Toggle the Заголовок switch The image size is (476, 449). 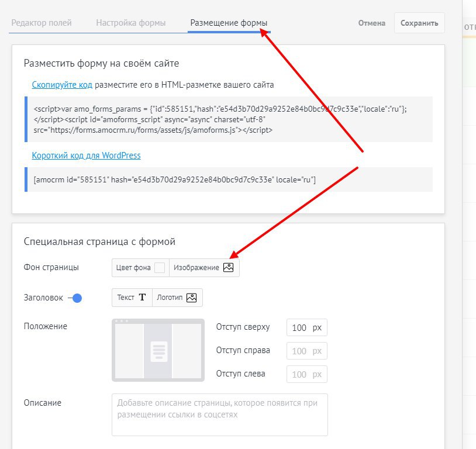(75, 298)
